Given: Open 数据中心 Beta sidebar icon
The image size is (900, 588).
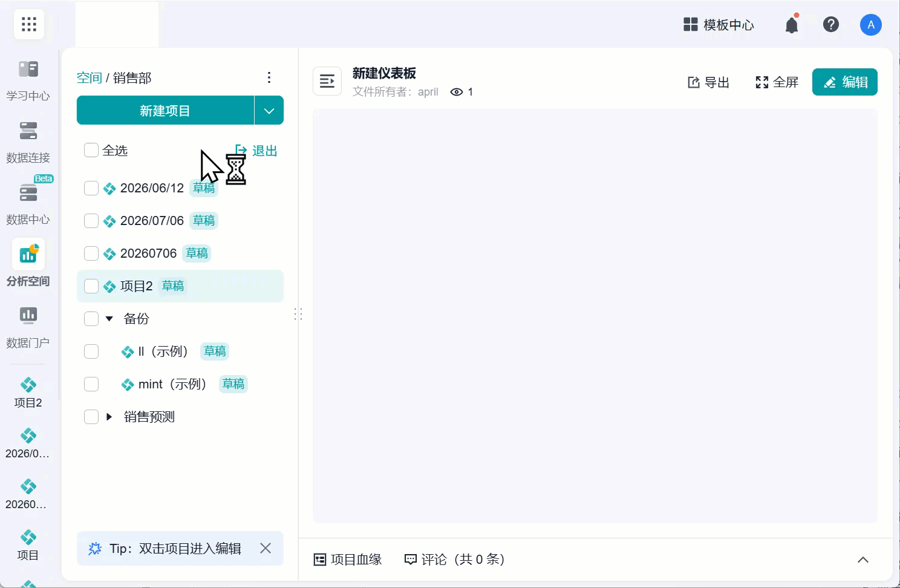Looking at the screenshot, I should (x=28, y=203).
